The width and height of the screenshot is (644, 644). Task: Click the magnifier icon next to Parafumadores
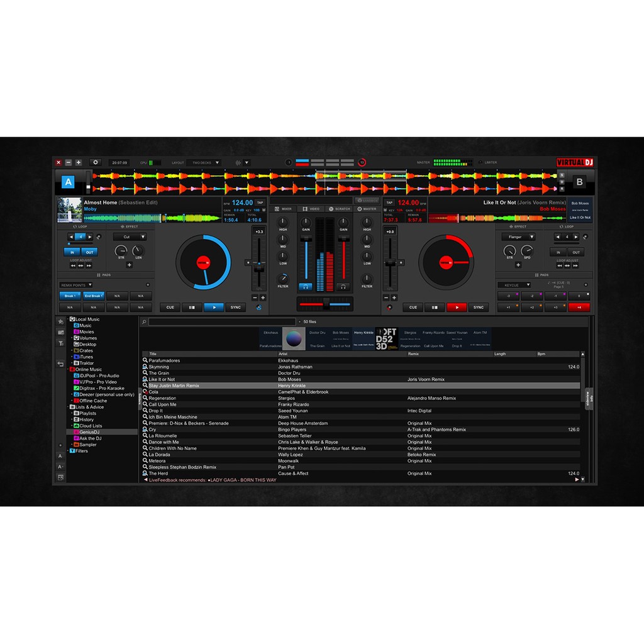pyautogui.click(x=145, y=360)
